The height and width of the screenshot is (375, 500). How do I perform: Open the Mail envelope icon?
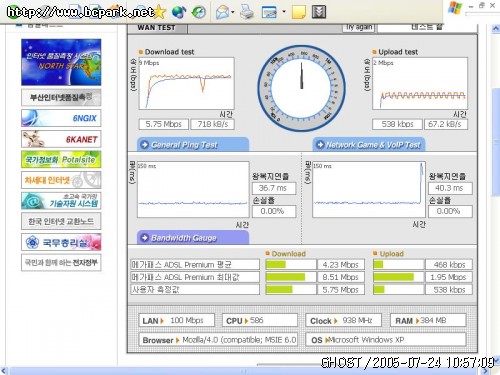point(223,12)
